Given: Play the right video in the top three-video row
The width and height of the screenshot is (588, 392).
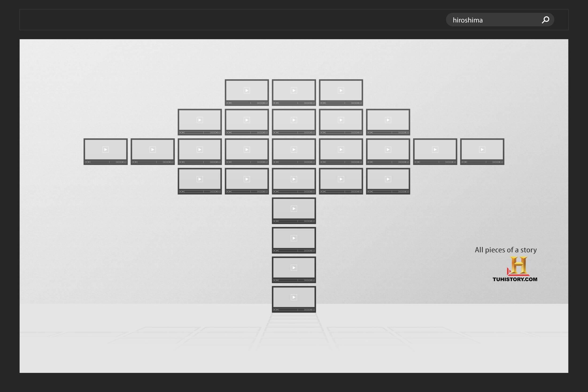Looking at the screenshot, I should point(341,90).
